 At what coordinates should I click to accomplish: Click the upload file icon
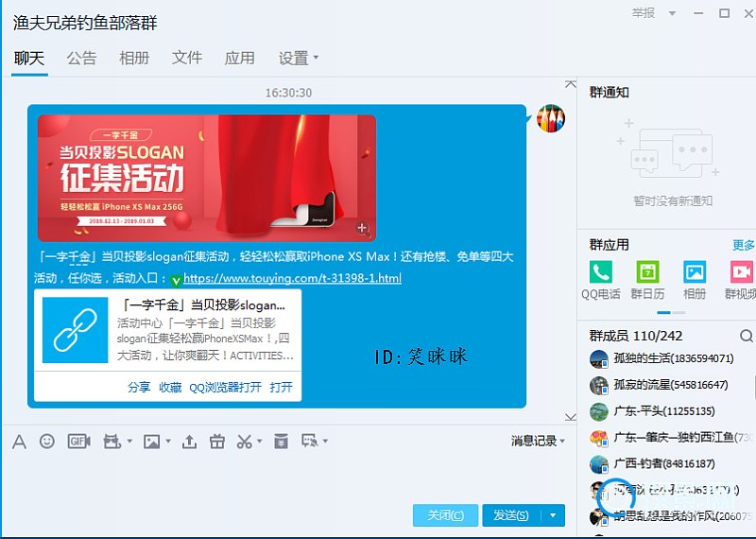click(189, 441)
